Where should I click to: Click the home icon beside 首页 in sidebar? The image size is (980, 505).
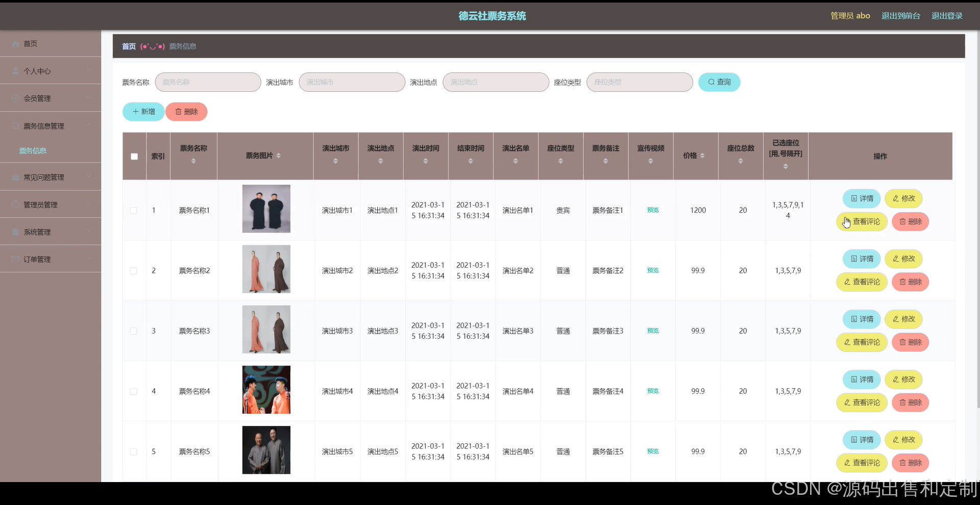15,44
